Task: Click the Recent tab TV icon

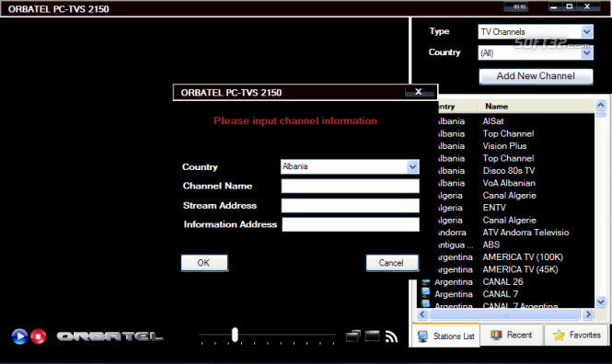Action: (496, 335)
